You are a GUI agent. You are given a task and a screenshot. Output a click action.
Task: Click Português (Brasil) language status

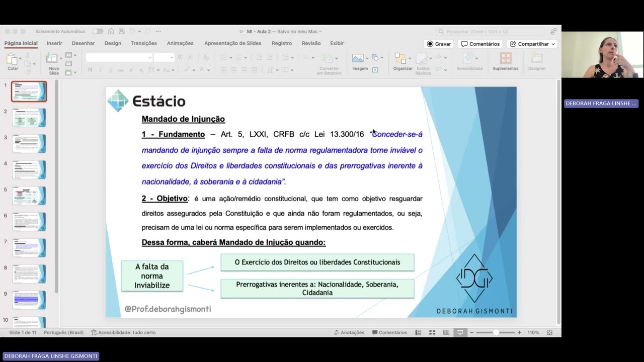coord(64,332)
